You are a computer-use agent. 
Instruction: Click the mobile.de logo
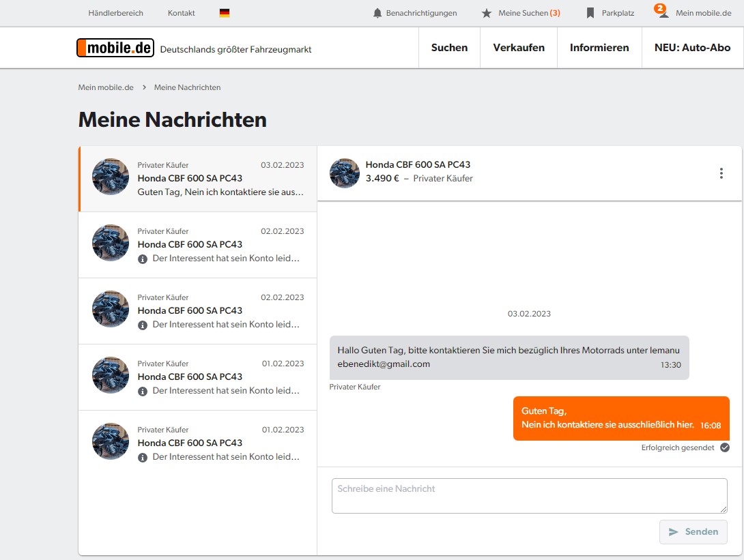pyautogui.click(x=115, y=48)
